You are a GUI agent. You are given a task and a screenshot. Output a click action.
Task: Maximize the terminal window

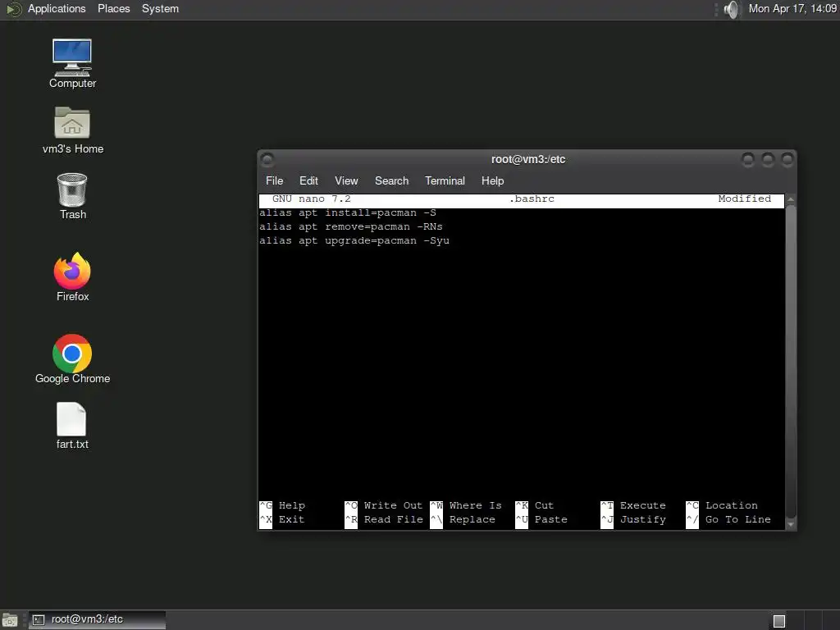[768, 160]
